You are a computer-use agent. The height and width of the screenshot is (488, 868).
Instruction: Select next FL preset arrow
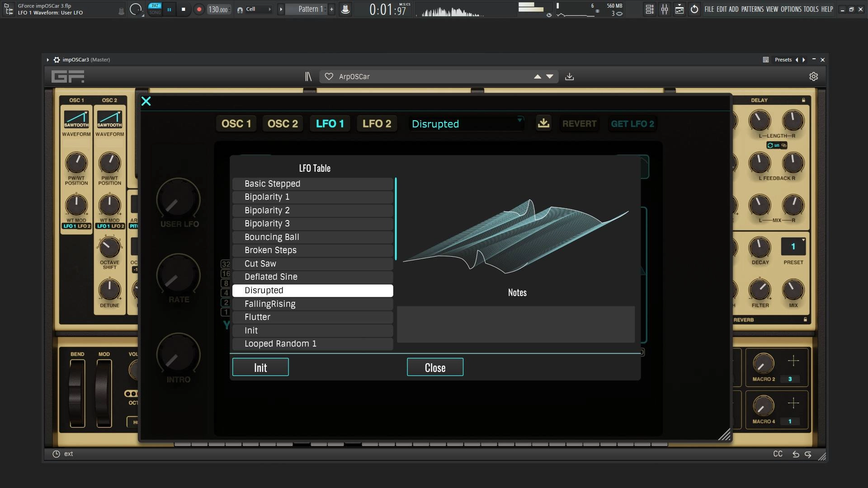point(804,60)
